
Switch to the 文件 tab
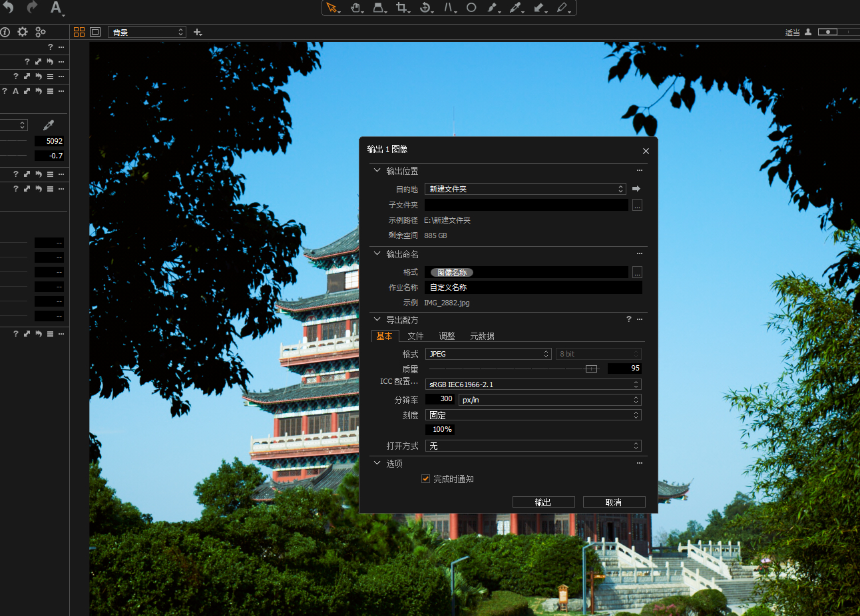coord(415,336)
